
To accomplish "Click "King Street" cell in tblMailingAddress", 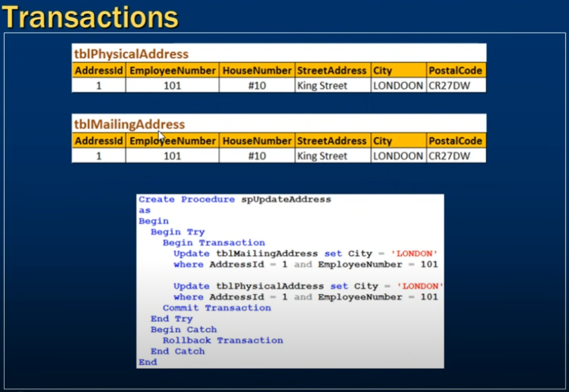I will point(332,156).
